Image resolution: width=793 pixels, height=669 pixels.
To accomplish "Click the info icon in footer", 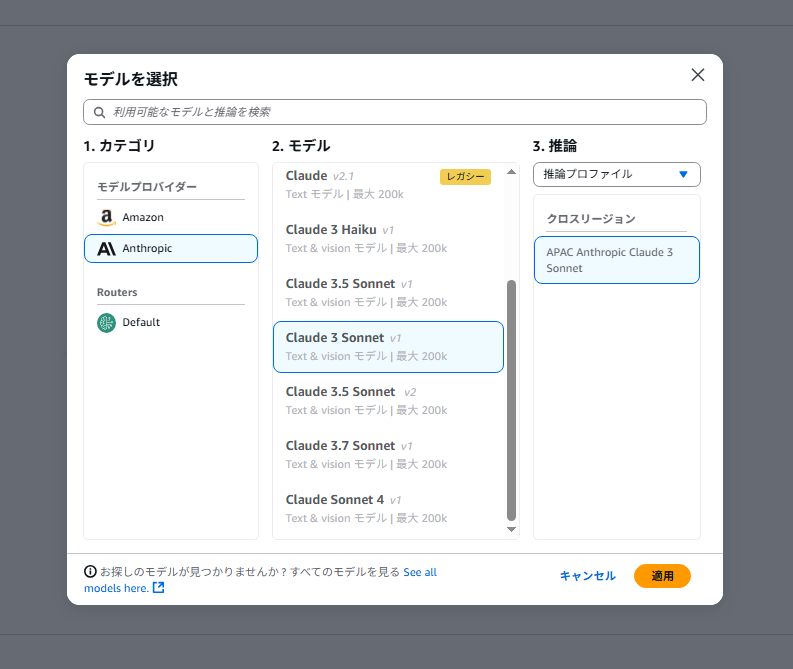I will [x=90, y=572].
